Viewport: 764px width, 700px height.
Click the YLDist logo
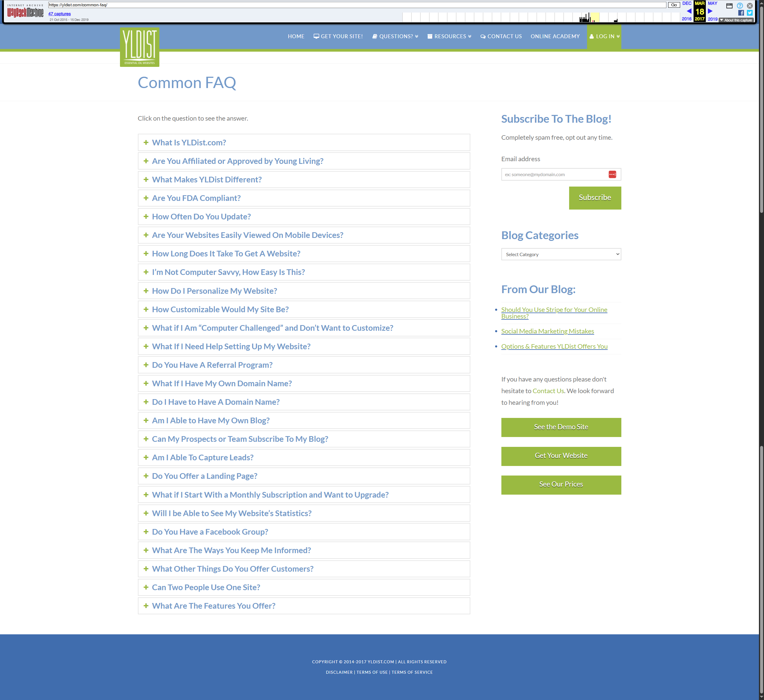tap(139, 47)
